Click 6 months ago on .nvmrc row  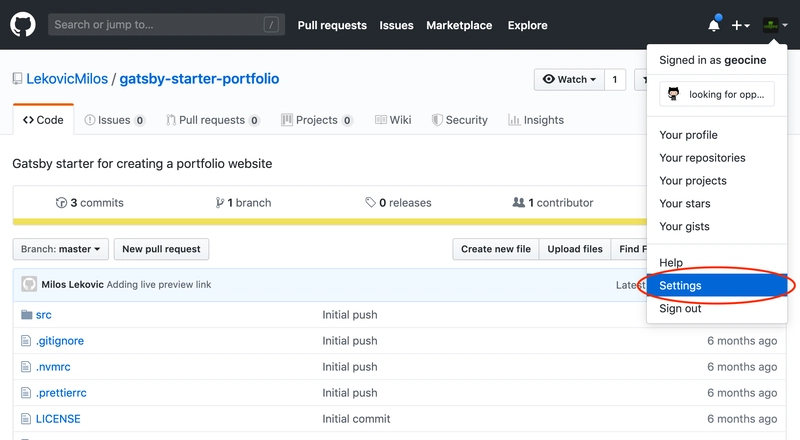[x=742, y=367]
